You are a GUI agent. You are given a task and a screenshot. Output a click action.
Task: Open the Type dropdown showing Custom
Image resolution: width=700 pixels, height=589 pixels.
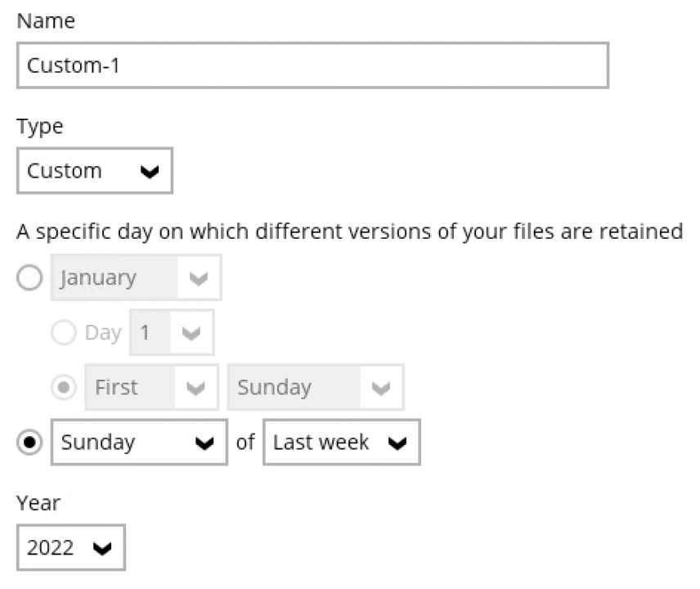(94, 170)
